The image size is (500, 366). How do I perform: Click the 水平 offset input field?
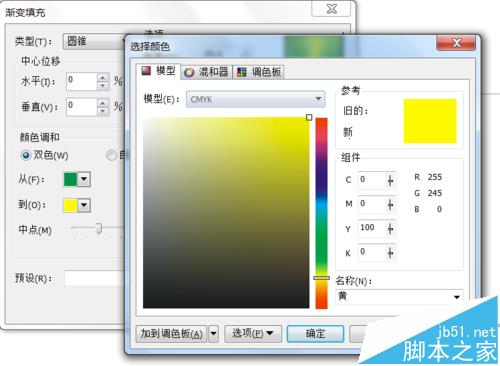click(82, 81)
